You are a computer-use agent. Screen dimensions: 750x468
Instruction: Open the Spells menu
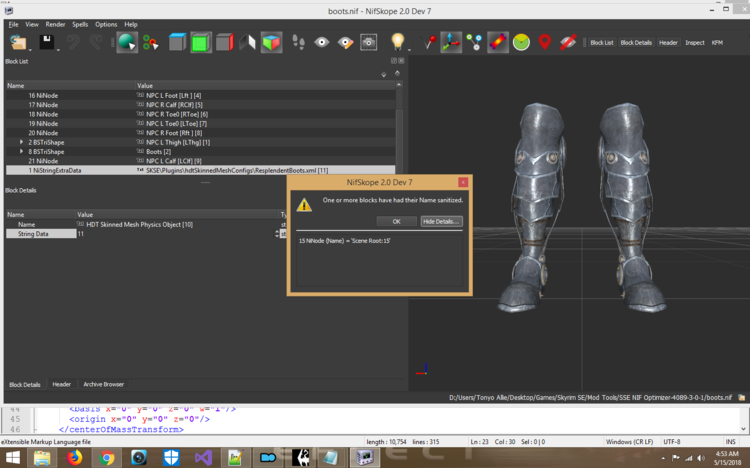tap(80, 24)
